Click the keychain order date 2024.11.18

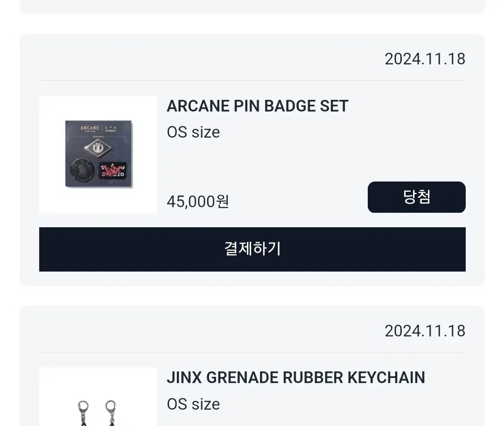pyautogui.click(x=425, y=331)
